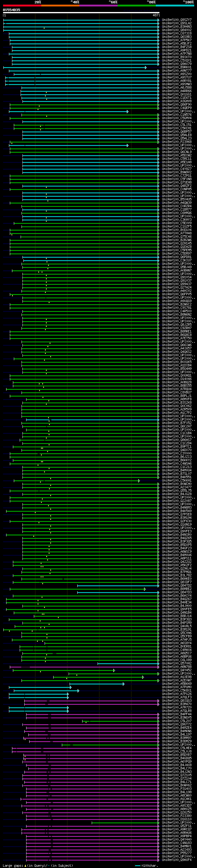Open hit UniRef100_C4QEP9
Screen dimensions: 197x868
click(x=177, y=108)
